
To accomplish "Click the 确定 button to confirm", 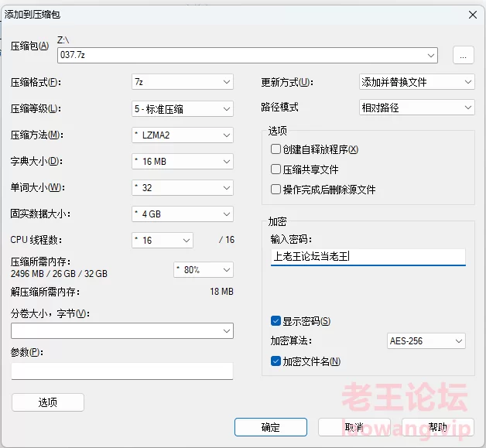I will pyautogui.click(x=271, y=427).
